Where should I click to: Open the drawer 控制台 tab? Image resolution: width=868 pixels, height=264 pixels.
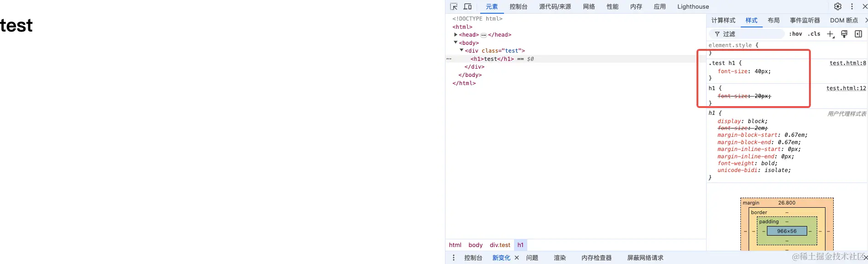(x=473, y=258)
